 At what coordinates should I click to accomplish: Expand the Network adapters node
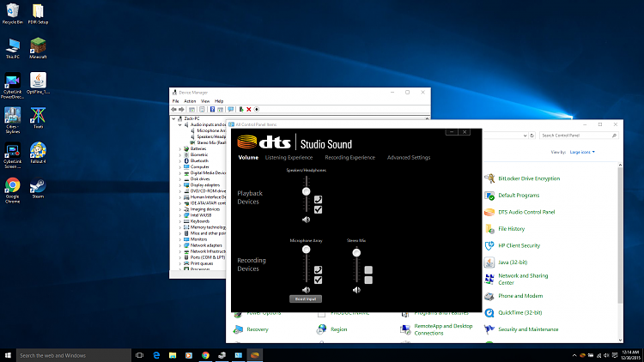click(180, 245)
